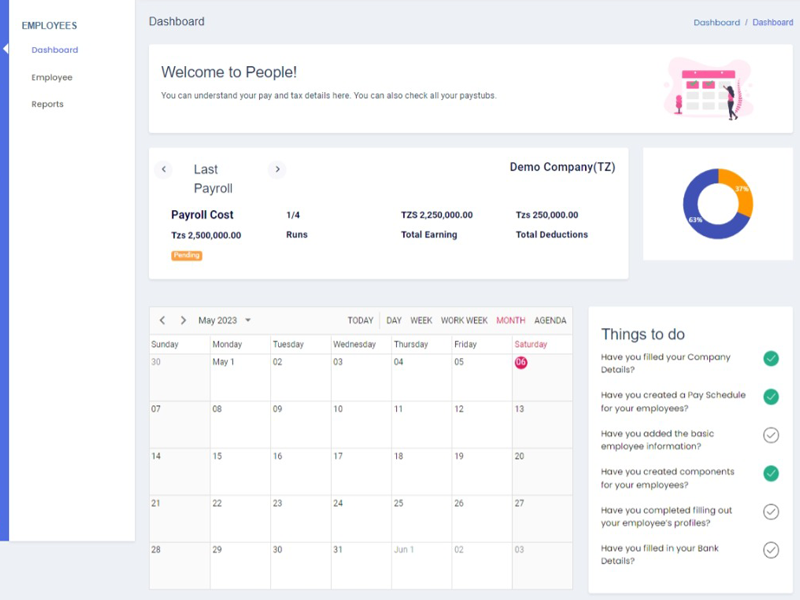Screen dimensions: 800x600
Task: Go to next payroll with right chevron
Action: click(277, 169)
